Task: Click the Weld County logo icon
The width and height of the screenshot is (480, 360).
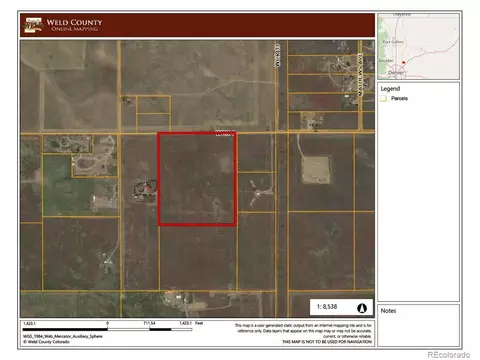Action: (x=34, y=25)
